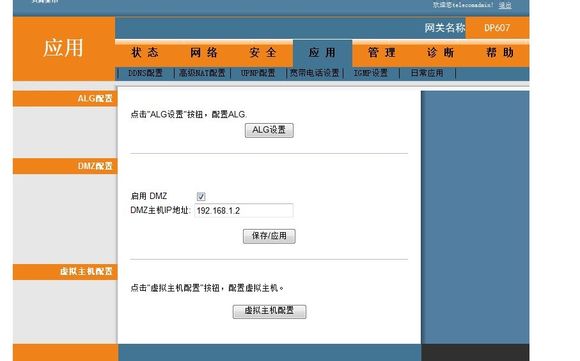Click the ALG设置 button
The width and height of the screenshot is (580, 361).
coord(269,130)
